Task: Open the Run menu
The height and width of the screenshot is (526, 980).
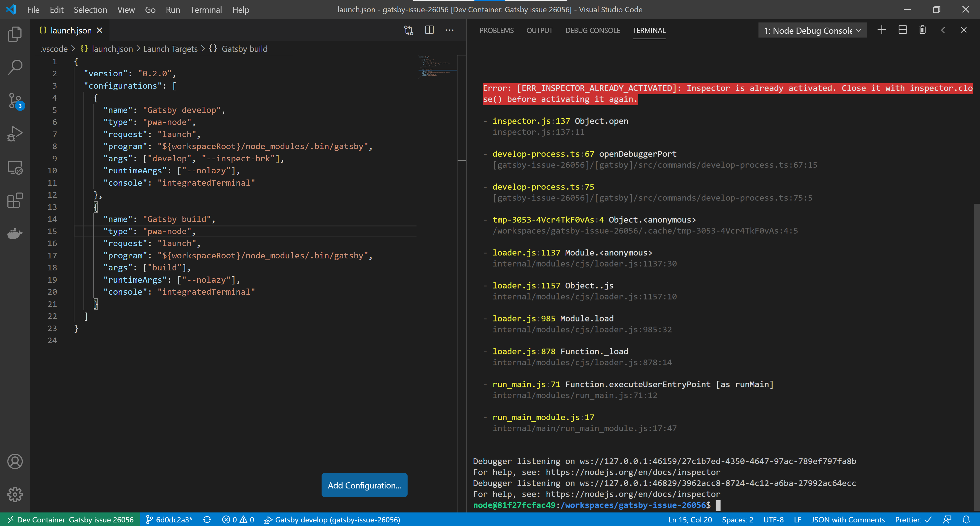Action: (x=173, y=9)
